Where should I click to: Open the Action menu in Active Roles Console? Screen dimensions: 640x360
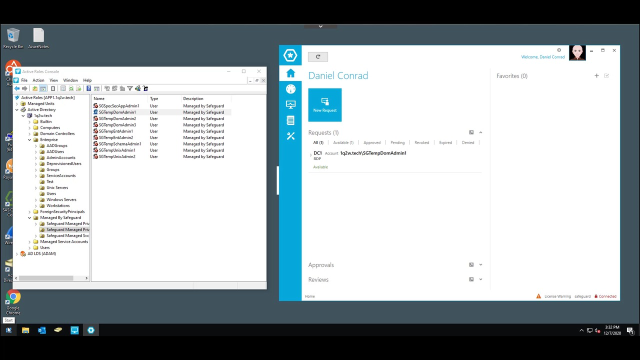pos(38,80)
